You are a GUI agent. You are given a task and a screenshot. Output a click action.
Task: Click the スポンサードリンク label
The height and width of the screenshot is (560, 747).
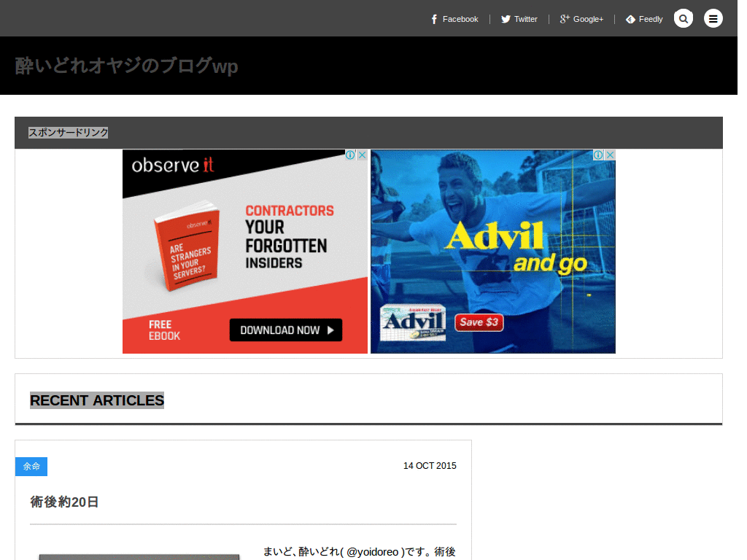[68, 133]
